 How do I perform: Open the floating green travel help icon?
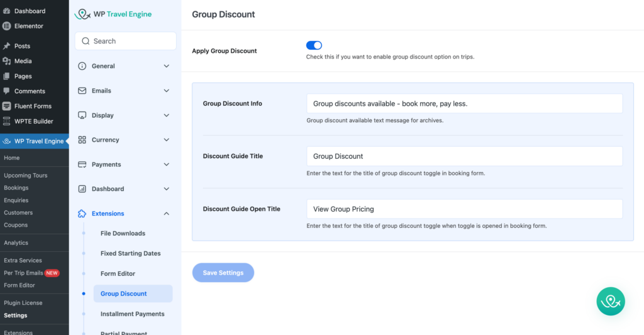click(x=610, y=302)
